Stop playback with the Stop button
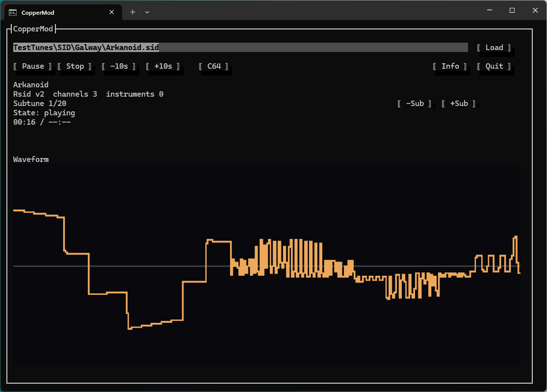This screenshot has height=392, width=547. 75,66
